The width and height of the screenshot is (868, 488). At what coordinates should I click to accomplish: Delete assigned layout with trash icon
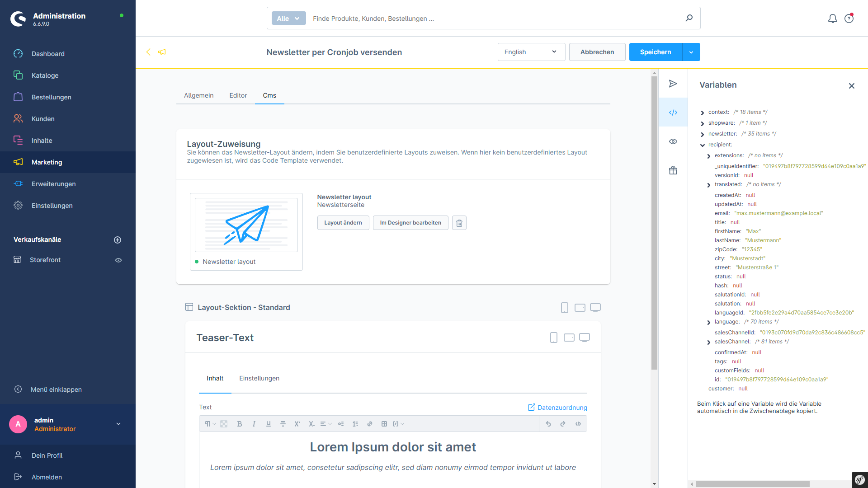coord(459,223)
